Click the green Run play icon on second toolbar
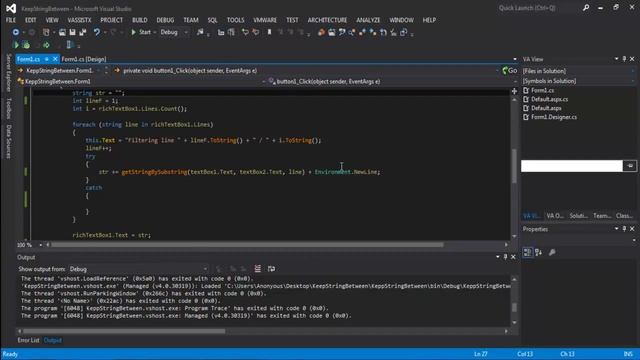 [16, 45]
